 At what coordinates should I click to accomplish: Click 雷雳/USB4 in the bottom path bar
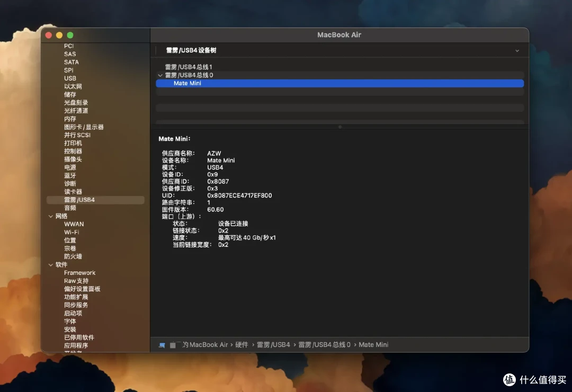point(273,344)
